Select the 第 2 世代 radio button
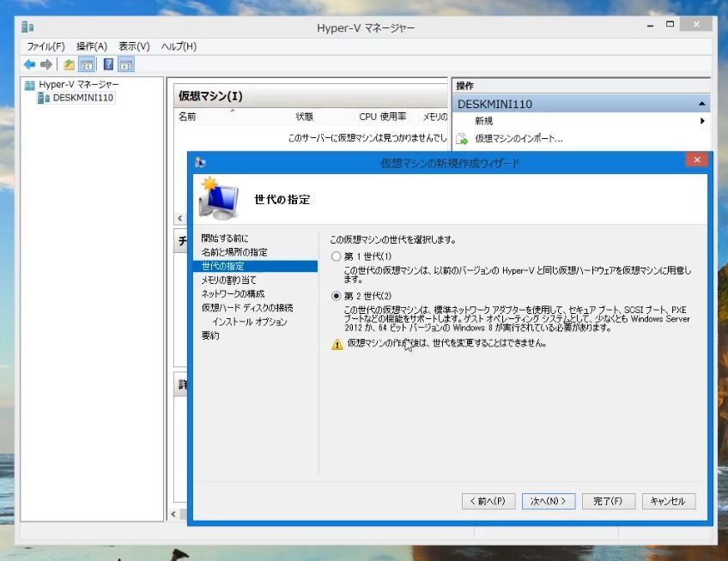The height and width of the screenshot is (561, 728). pos(336,296)
